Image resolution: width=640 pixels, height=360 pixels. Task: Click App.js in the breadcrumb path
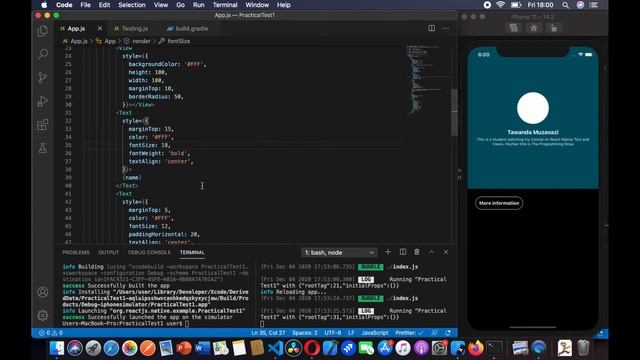[x=79, y=41]
